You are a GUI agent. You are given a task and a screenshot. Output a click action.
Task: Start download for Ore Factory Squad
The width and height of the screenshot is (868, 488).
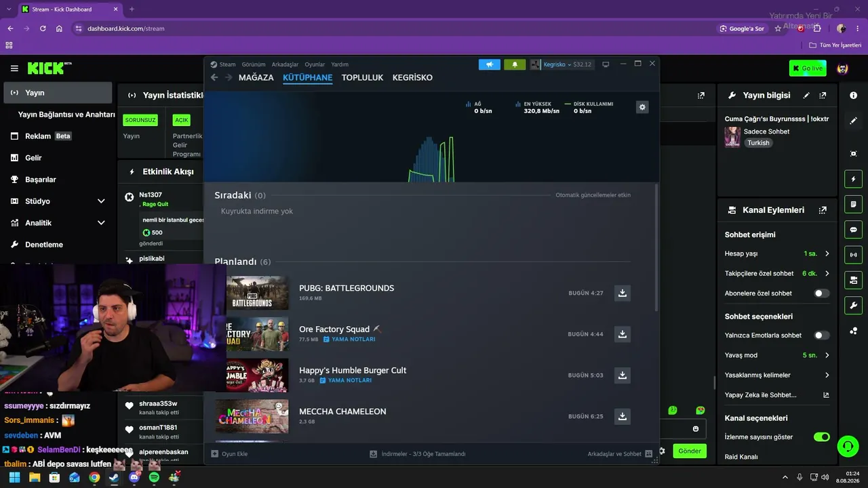tap(623, 334)
